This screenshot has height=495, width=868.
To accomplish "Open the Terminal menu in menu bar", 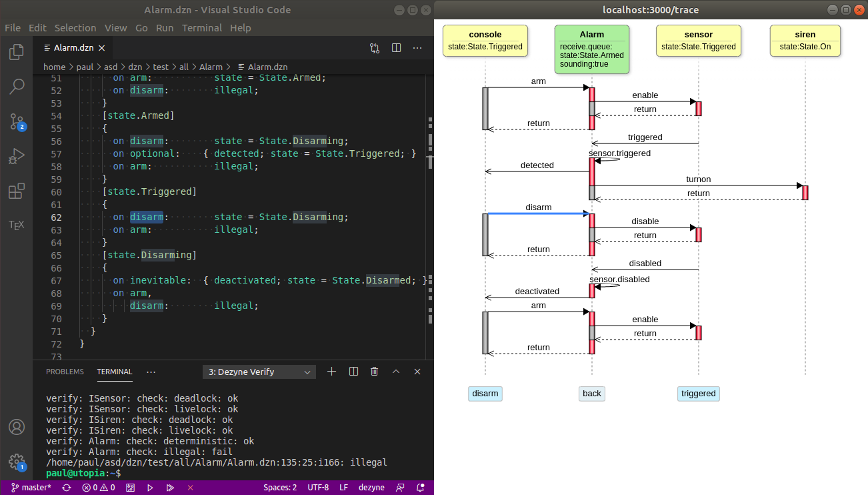I will (x=201, y=28).
